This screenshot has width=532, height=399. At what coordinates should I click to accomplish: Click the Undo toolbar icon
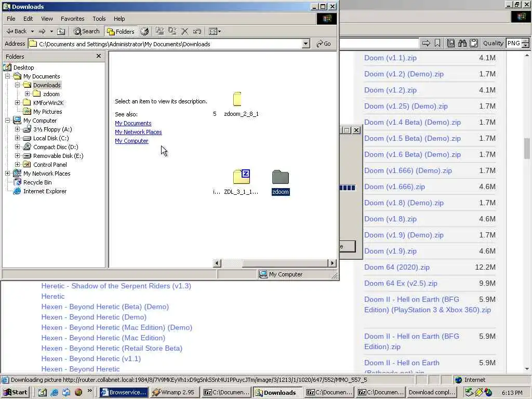tap(197, 31)
